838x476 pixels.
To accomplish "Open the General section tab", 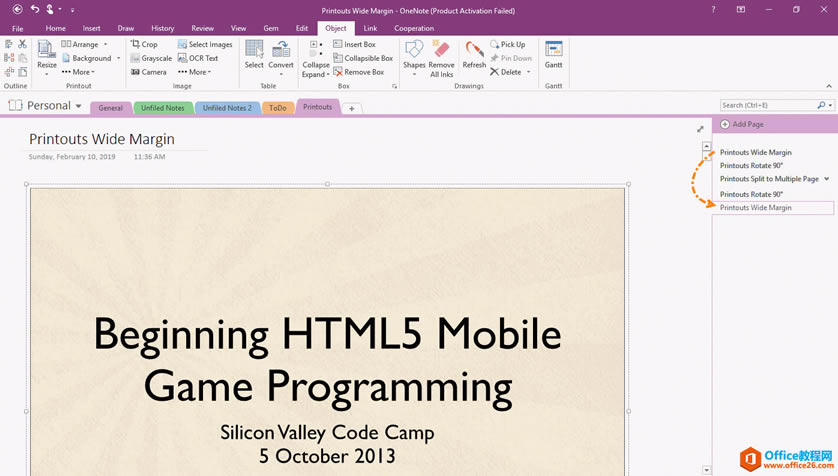I will pos(111,108).
